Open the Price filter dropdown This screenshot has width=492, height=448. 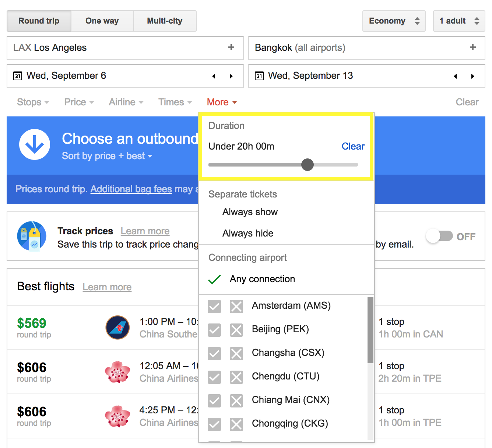pyautogui.click(x=79, y=102)
